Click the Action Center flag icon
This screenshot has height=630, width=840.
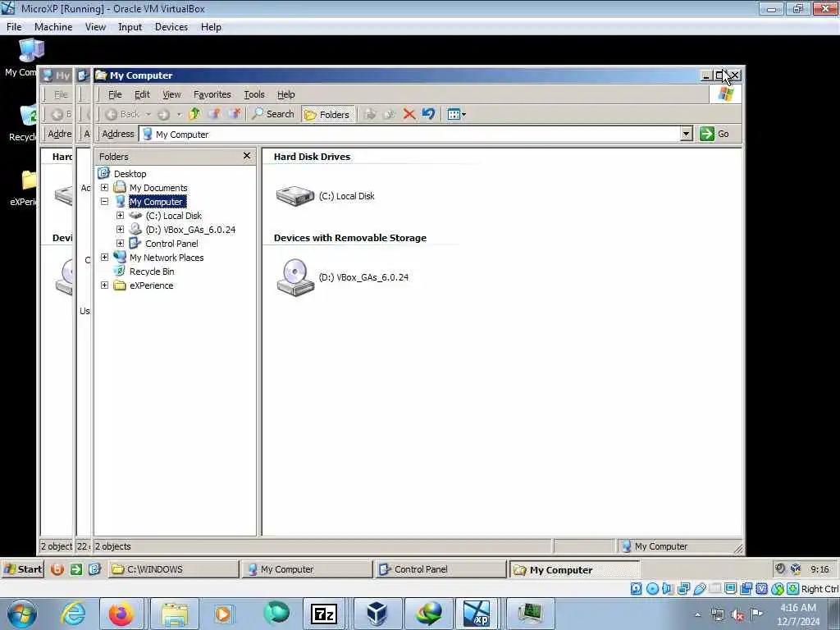[756, 614]
